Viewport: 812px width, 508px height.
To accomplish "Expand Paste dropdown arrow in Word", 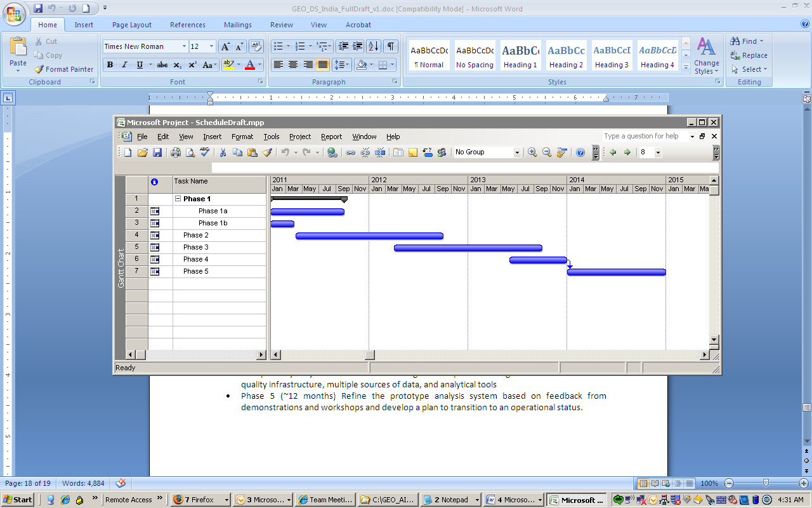I will click(x=18, y=70).
